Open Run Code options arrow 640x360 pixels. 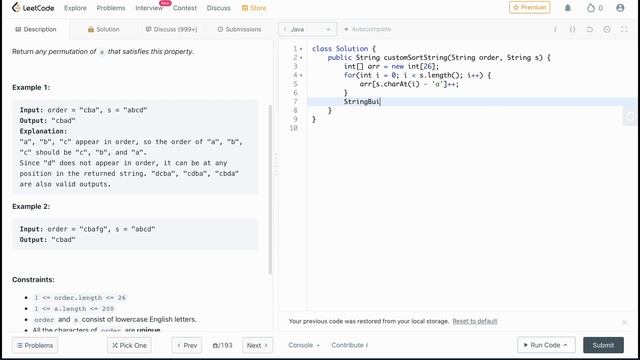[565, 345]
